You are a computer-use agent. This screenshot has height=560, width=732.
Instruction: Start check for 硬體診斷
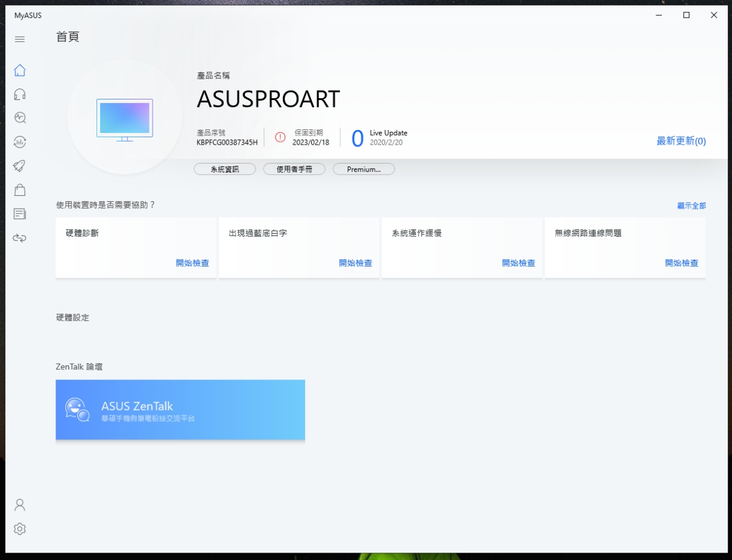(192, 263)
